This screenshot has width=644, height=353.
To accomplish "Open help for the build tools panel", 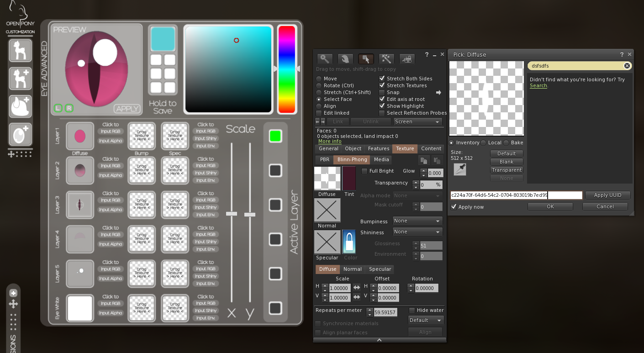I will (x=427, y=54).
